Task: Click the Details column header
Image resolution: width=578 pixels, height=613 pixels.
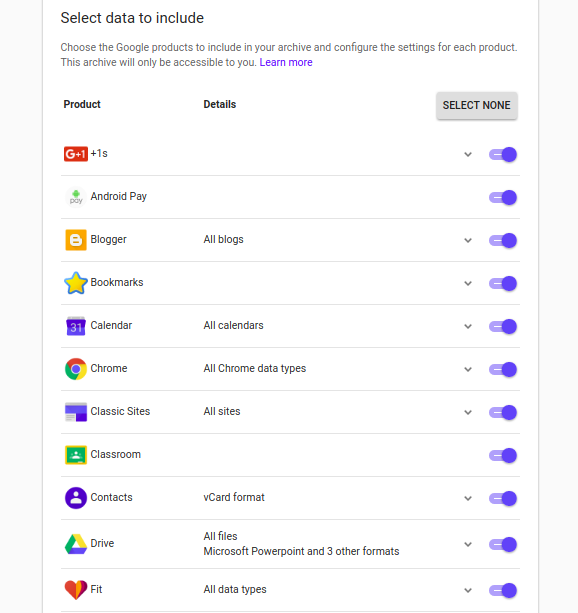Action: (220, 104)
